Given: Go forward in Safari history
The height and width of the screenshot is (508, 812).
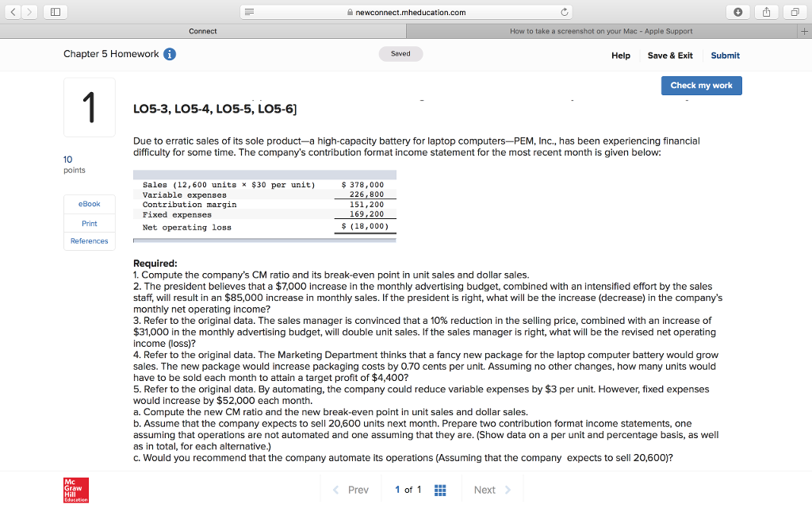Looking at the screenshot, I should coord(29,12).
